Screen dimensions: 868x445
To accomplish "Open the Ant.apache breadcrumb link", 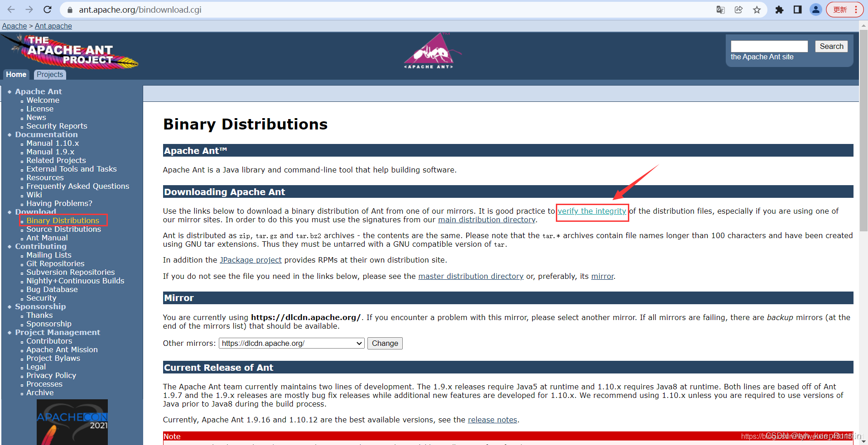I will click(53, 26).
